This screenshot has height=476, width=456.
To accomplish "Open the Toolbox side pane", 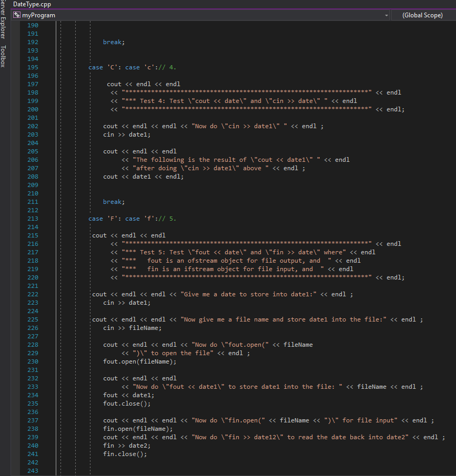I will click(4, 55).
